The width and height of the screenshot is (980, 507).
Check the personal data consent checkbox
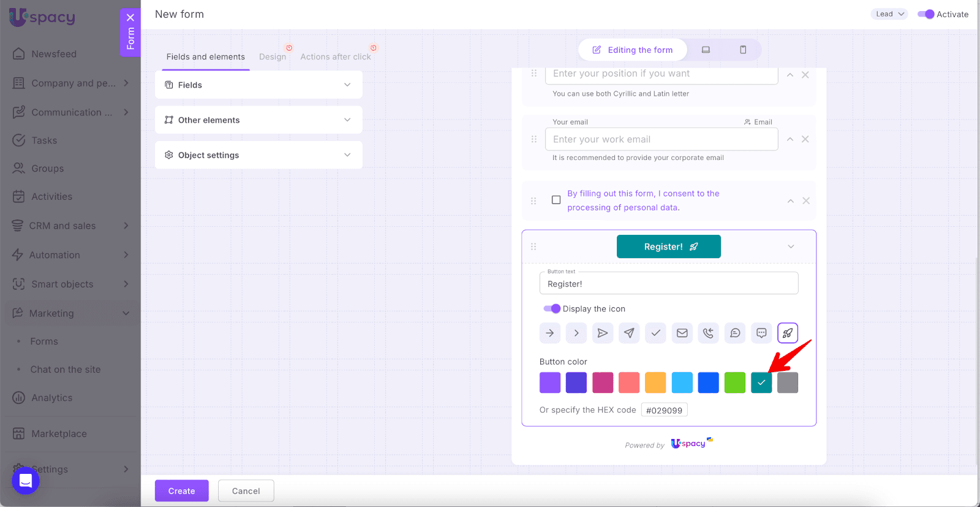click(556, 200)
